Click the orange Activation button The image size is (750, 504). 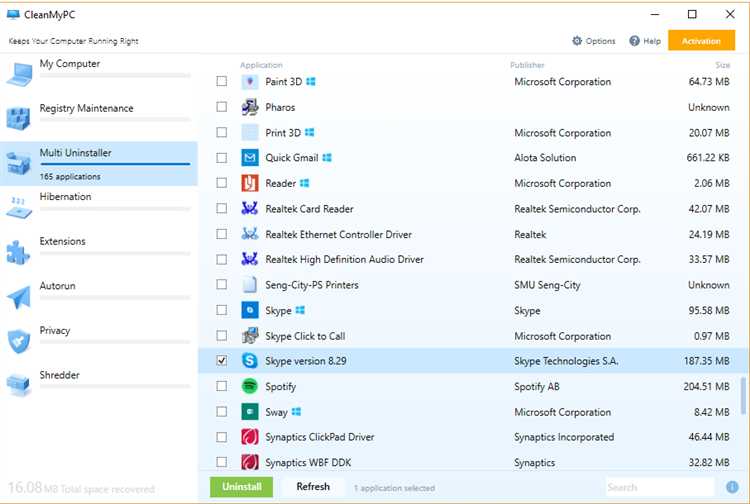[x=701, y=41]
